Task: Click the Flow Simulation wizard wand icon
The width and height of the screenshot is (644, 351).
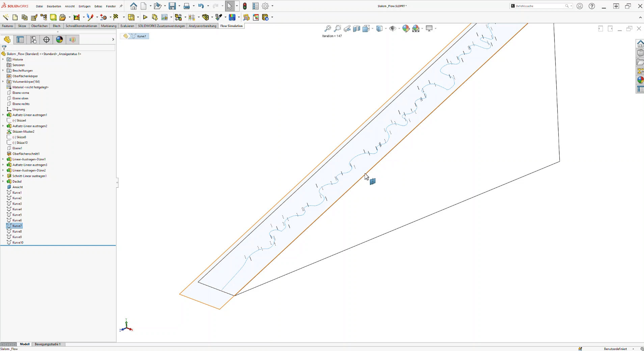Action: pyautogui.click(x=6, y=17)
